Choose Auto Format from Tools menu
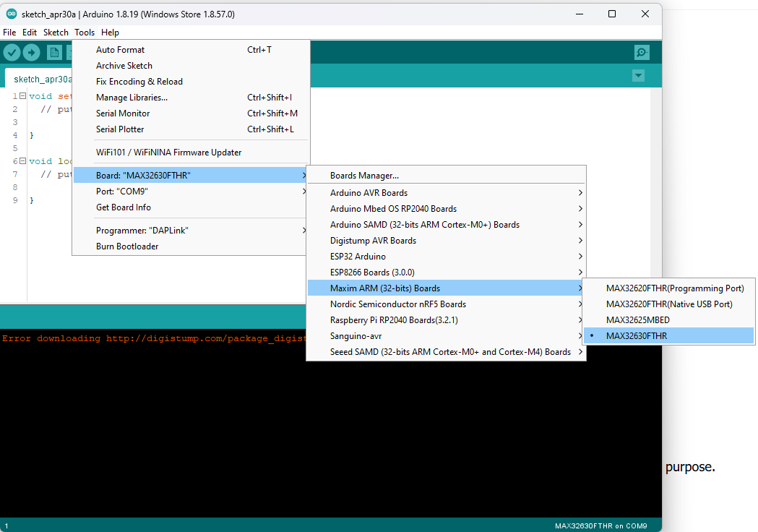 pyautogui.click(x=191, y=50)
